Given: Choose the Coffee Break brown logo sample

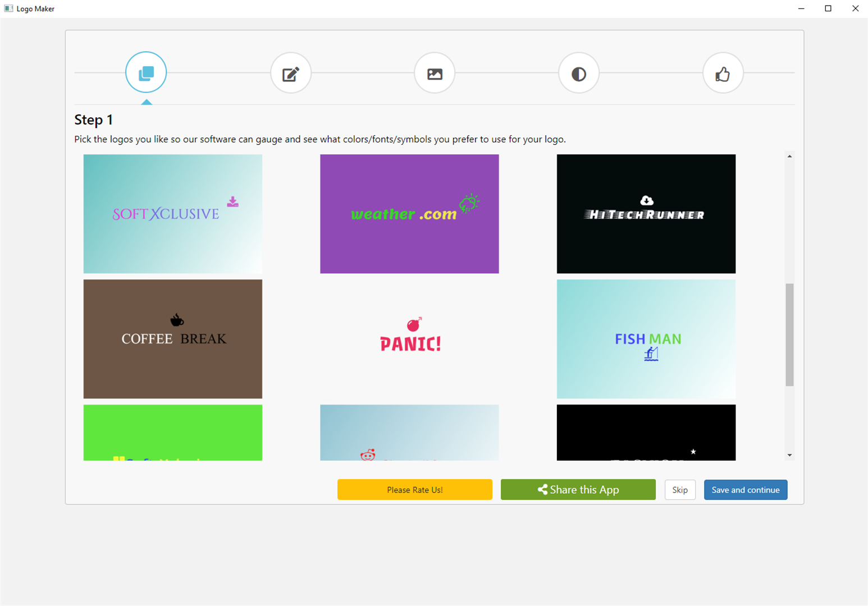Looking at the screenshot, I should (x=173, y=339).
